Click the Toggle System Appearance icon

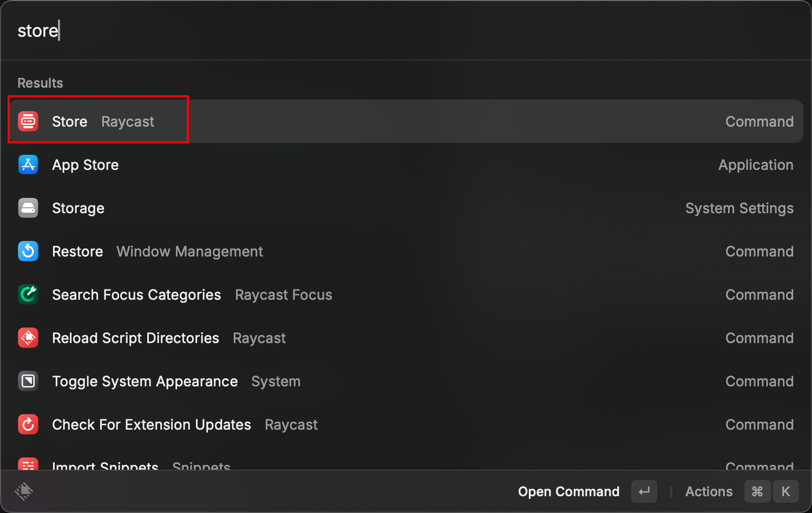pos(28,381)
